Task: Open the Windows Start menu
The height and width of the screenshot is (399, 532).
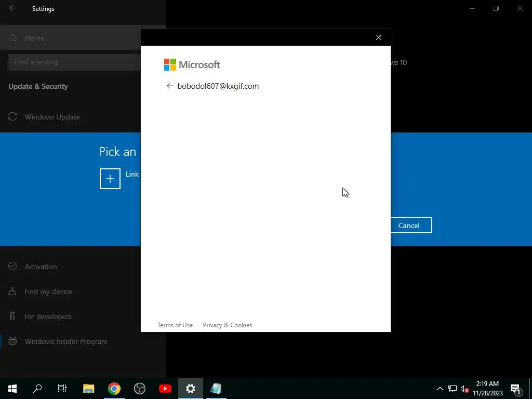Action: [12, 389]
